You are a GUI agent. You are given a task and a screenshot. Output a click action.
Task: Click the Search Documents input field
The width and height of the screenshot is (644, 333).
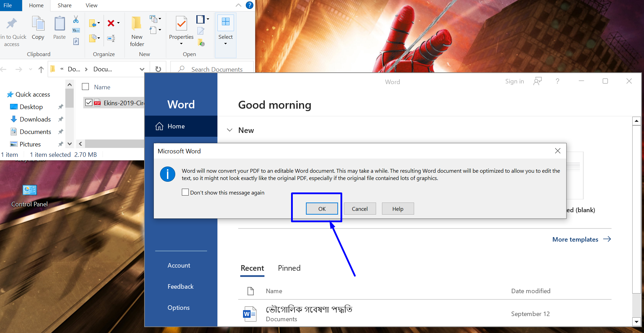pos(217,69)
